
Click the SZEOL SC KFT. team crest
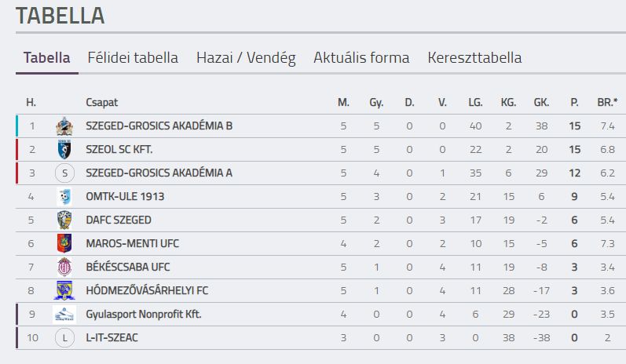[x=64, y=150]
